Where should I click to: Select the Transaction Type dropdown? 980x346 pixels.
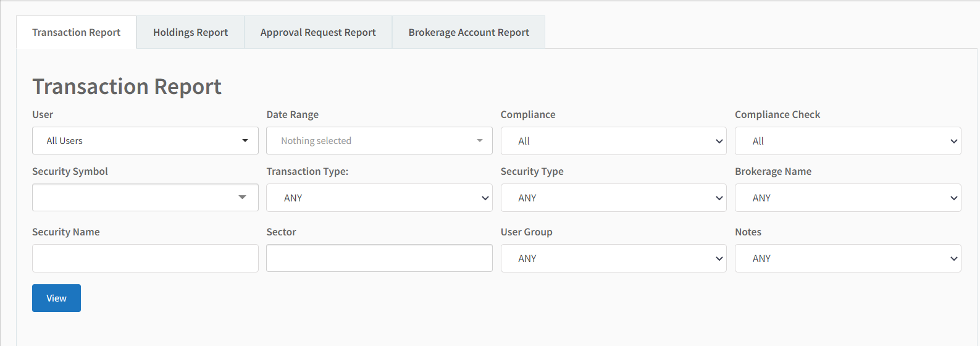(379, 198)
